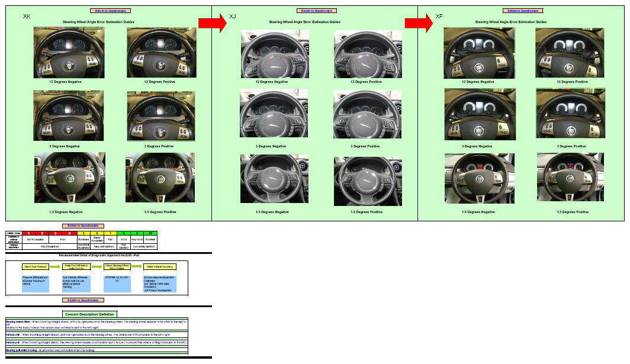The width and height of the screenshot is (630, 364).
Task: Click the 'Good' rating category cell
Action: coord(124,240)
